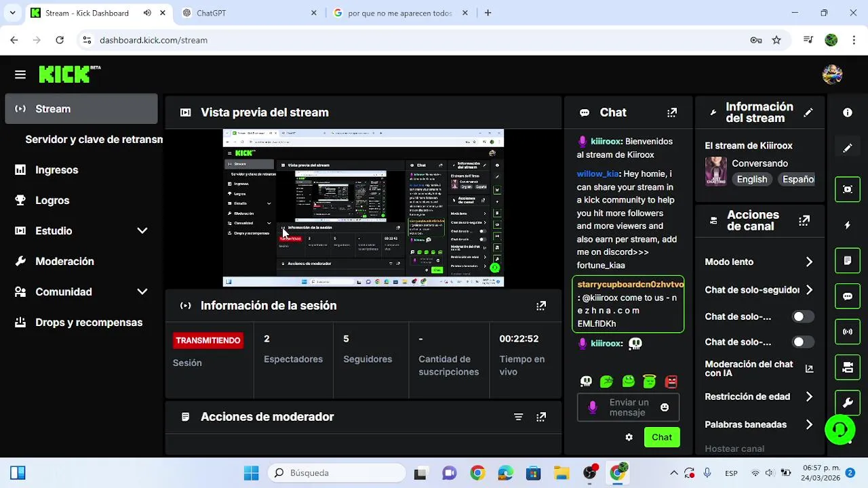Show hidden system tray icons
The height and width of the screenshot is (488, 868).
pyautogui.click(x=674, y=473)
